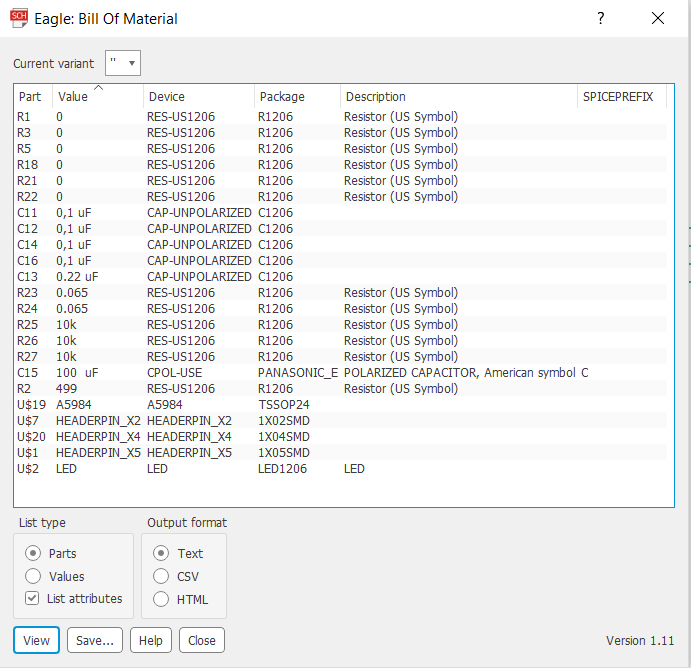Toggle the List attributes checkbox

tap(32, 598)
